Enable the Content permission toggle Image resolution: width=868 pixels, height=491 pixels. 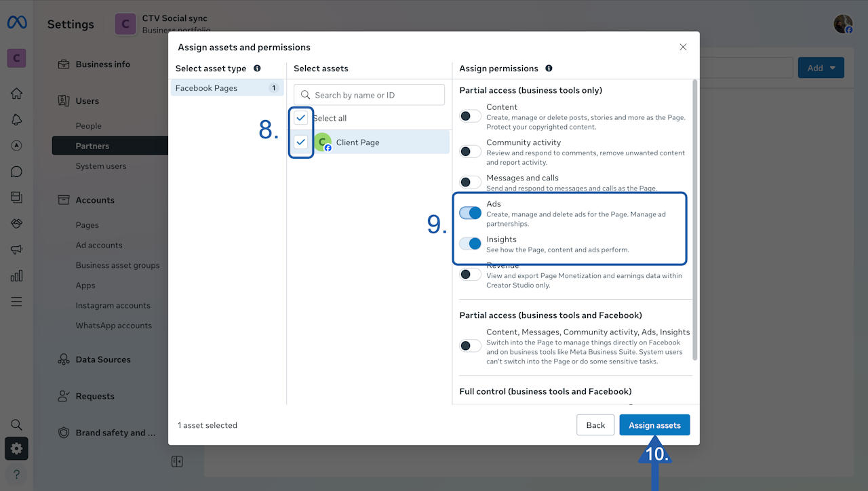(x=471, y=116)
